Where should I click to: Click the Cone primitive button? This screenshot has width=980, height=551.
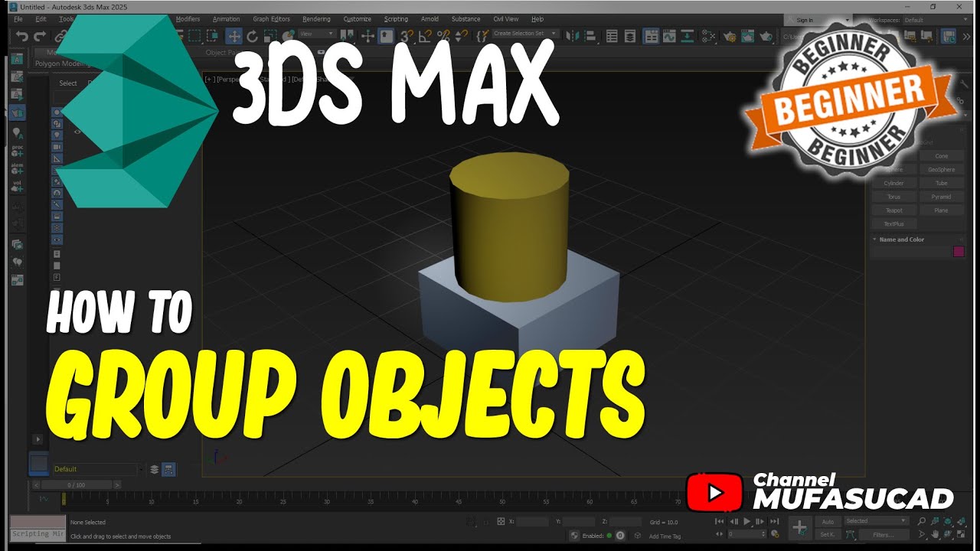[x=941, y=156]
